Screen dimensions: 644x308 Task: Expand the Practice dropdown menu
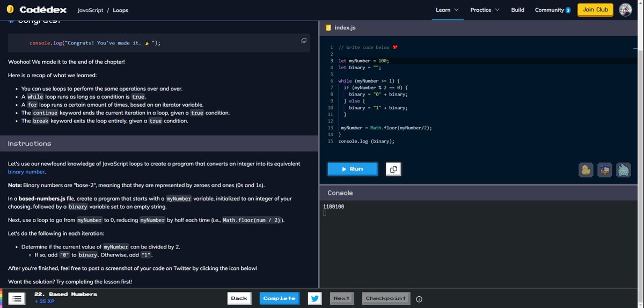[x=485, y=10]
